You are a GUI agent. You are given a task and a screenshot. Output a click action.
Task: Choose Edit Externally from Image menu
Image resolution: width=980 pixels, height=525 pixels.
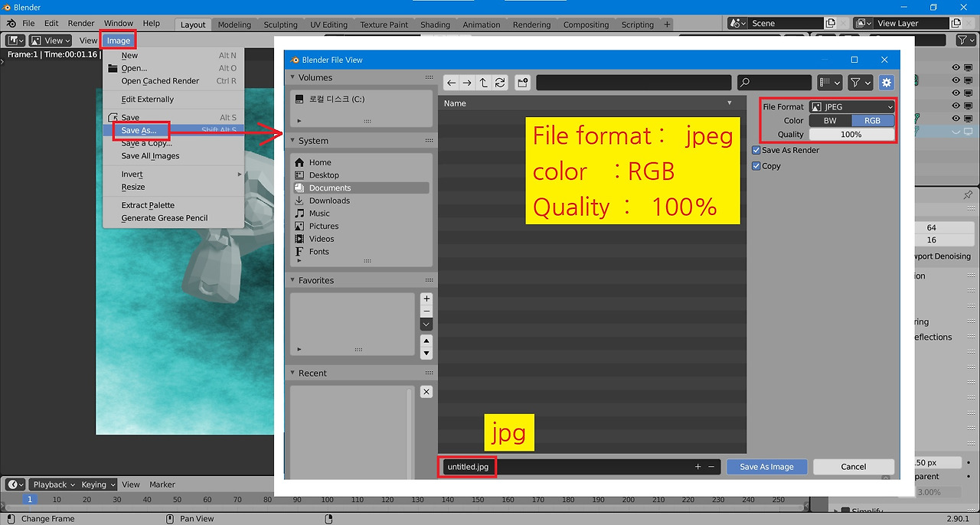click(148, 99)
